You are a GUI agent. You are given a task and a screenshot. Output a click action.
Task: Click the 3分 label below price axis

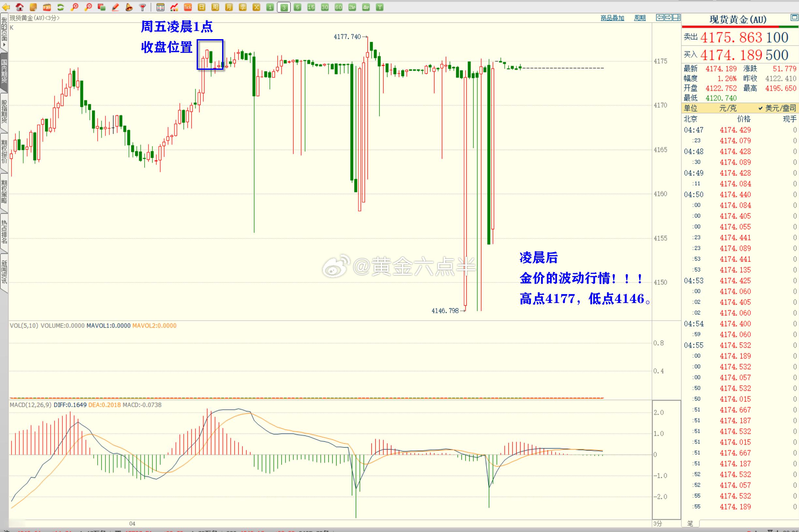coord(657,524)
